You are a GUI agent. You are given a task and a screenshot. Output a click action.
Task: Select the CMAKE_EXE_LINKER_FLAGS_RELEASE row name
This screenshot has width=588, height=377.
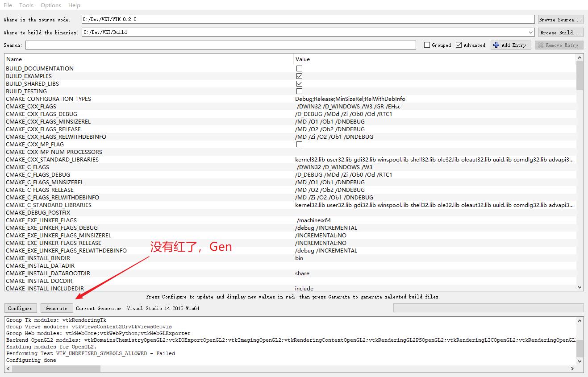(x=54, y=243)
